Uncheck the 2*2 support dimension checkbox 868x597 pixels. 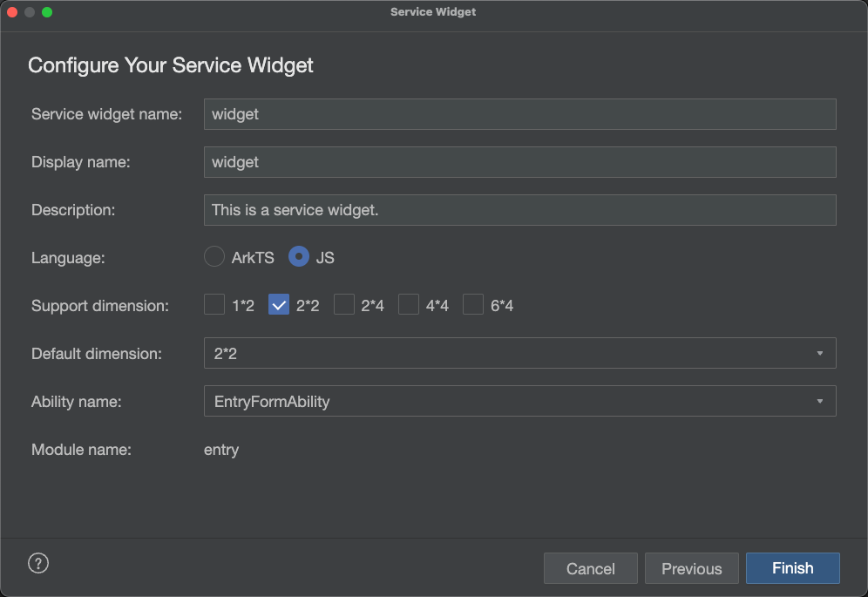tap(279, 304)
